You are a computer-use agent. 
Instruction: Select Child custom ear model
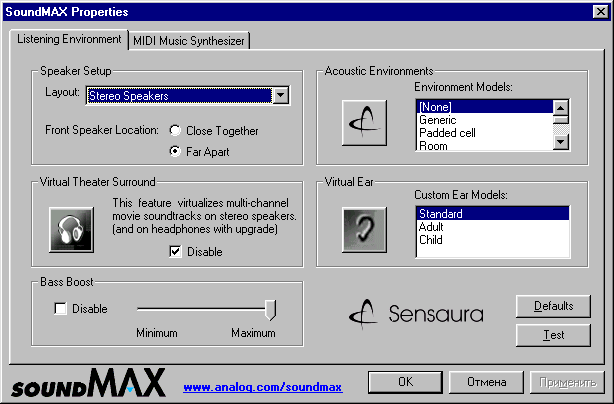(x=493, y=240)
